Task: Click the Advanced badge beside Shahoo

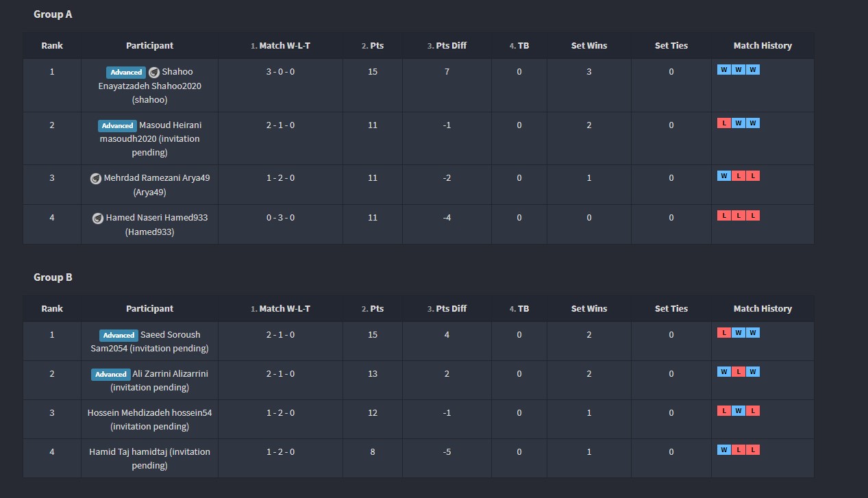Action: (x=126, y=72)
